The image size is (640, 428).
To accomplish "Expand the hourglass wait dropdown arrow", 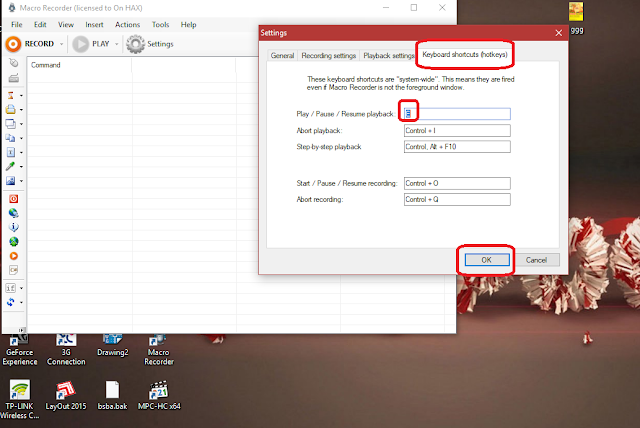I will (21, 96).
